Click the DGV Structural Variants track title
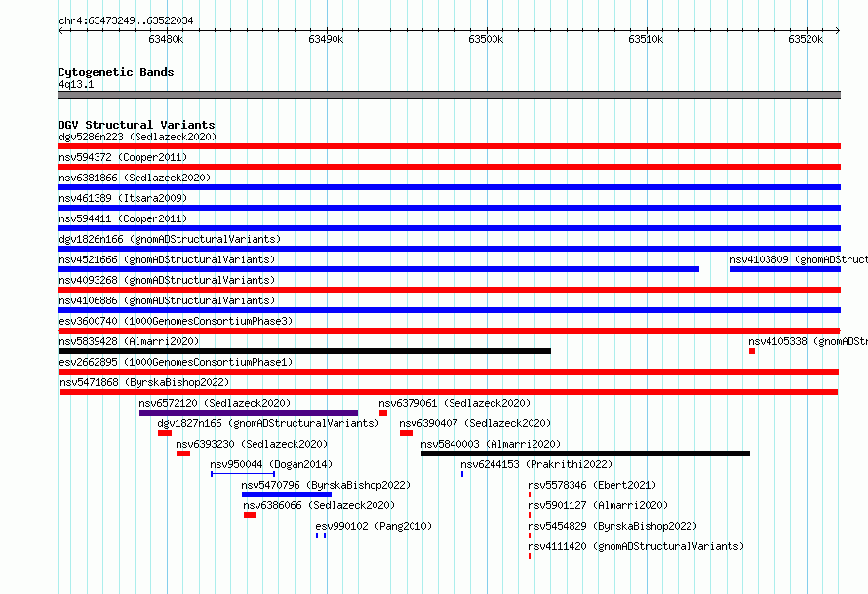 (x=137, y=125)
